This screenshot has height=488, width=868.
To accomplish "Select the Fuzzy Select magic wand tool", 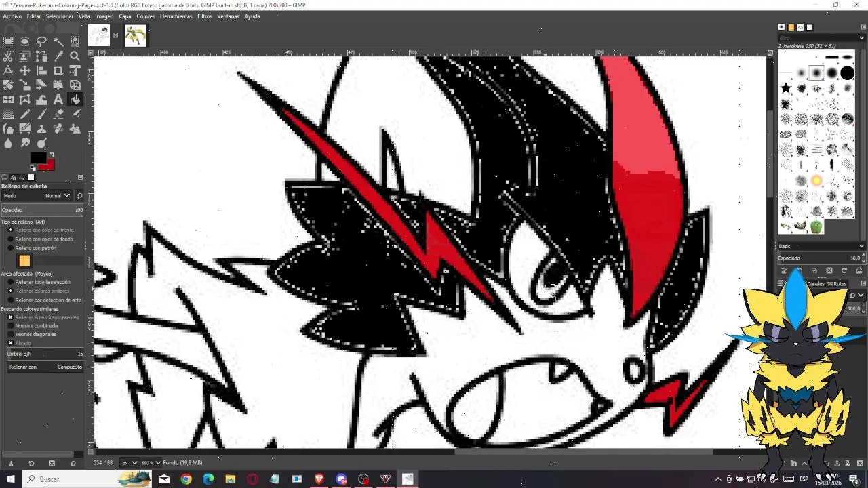I will pos(58,42).
